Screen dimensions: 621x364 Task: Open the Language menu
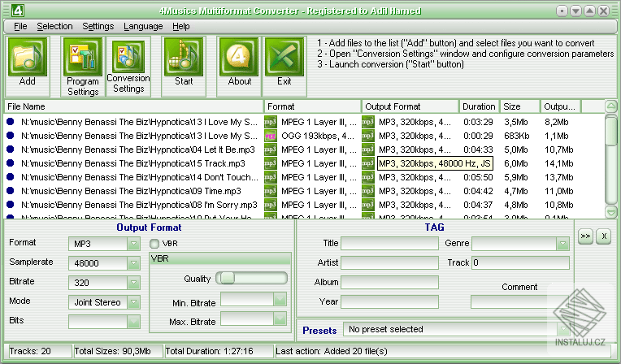(x=143, y=26)
